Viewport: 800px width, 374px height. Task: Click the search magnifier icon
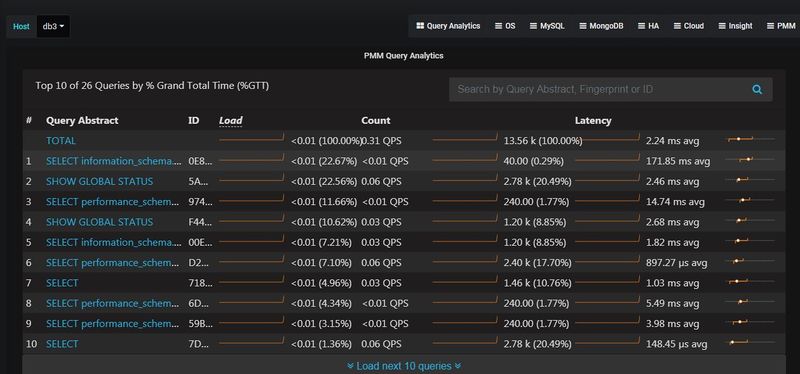757,89
